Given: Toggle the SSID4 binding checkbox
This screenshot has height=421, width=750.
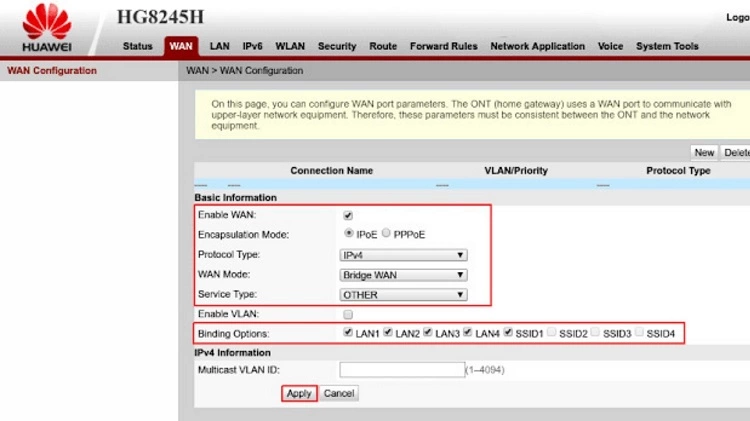Looking at the screenshot, I should coord(639,332).
